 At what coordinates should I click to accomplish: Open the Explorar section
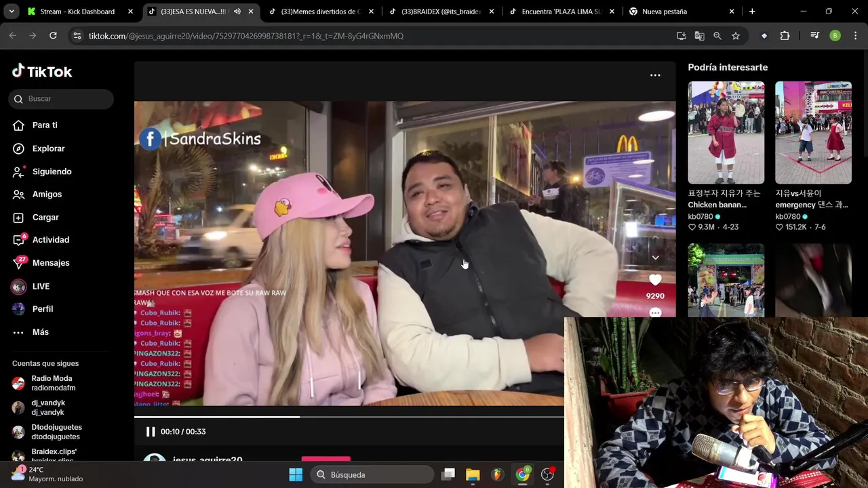pos(48,148)
